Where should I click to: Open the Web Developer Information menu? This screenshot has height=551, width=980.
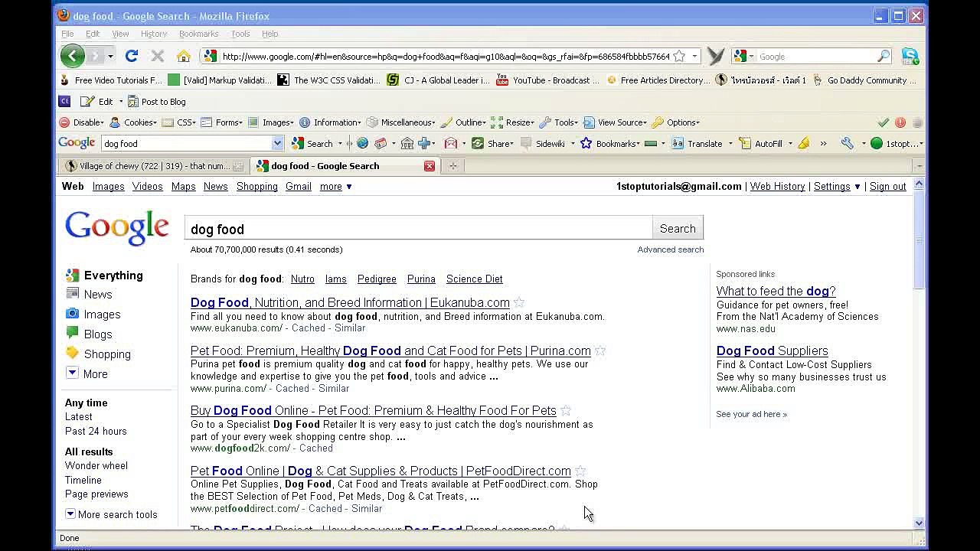[x=331, y=122]
